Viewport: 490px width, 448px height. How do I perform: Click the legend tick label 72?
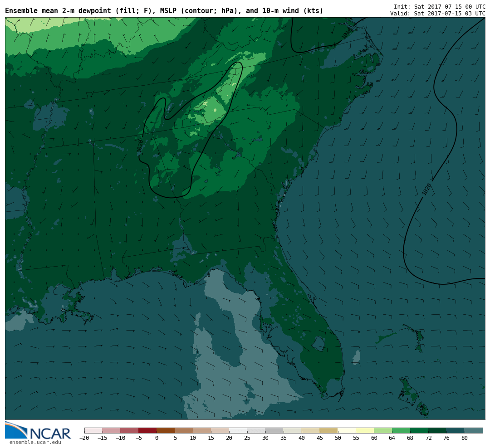[x=428, y=438]
